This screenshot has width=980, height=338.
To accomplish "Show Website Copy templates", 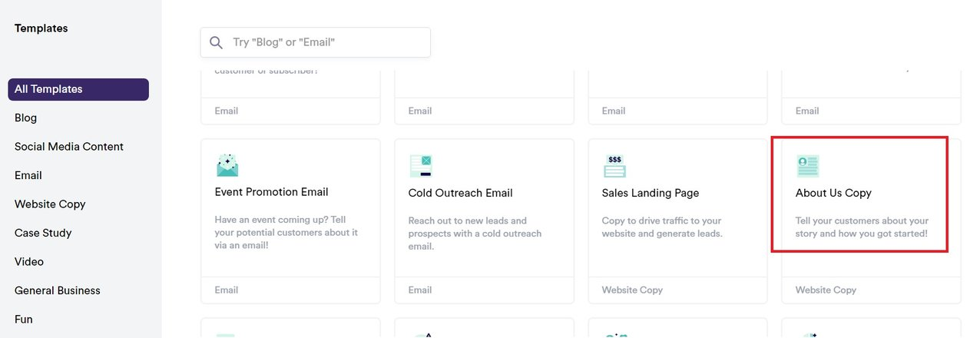I will click(50, 204).
